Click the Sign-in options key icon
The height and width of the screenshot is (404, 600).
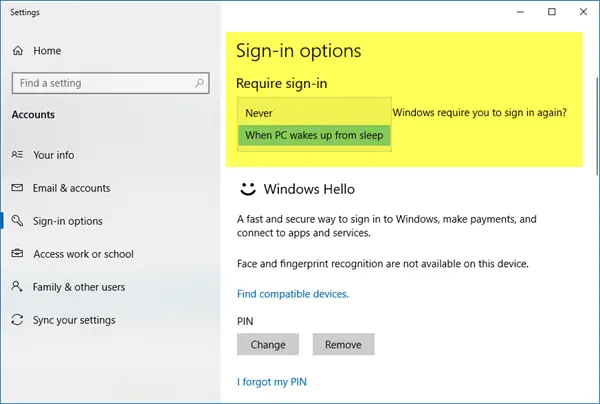pyautogui.click(x=17, y=221)
